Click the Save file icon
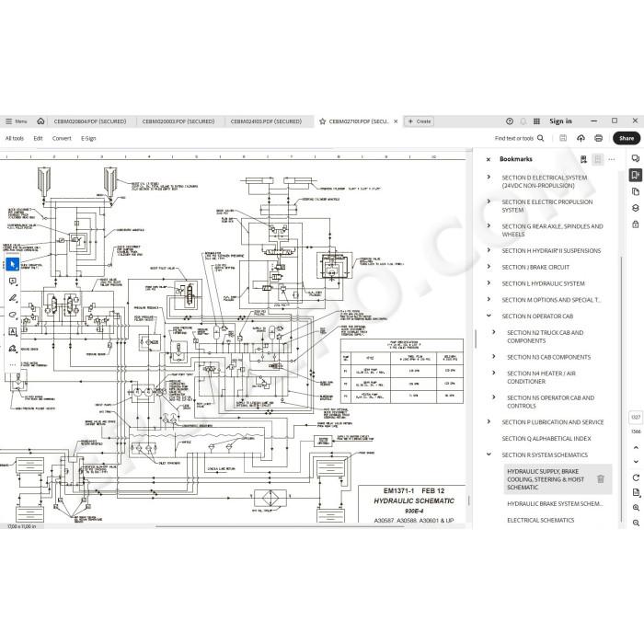This screenshot has width=644, height=644. [563, 138]
